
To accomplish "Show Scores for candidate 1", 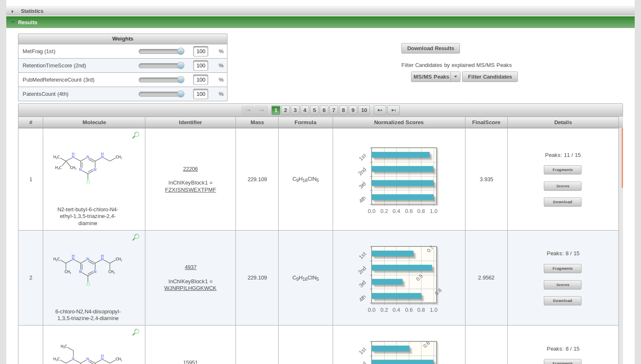I will pos(562,186).
